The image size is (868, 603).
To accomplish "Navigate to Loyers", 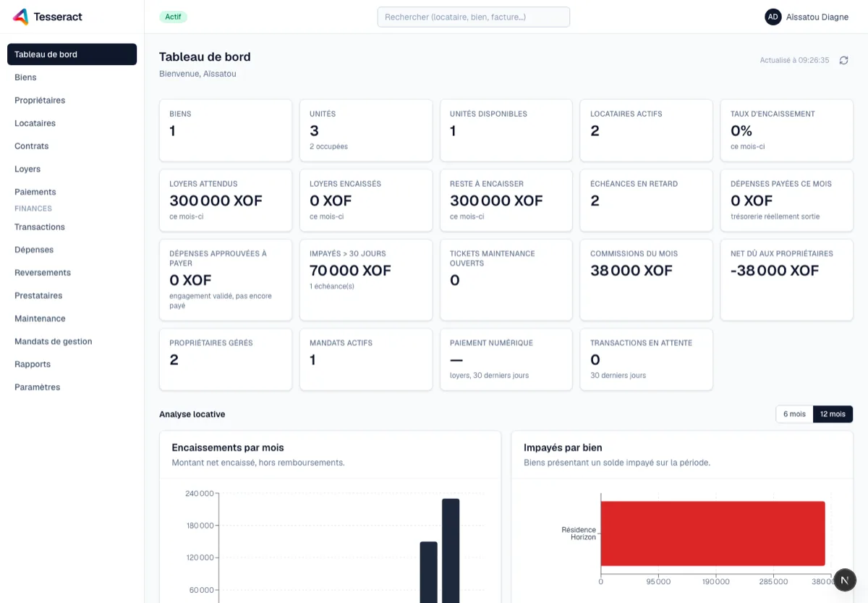I will tap(72, 169).
